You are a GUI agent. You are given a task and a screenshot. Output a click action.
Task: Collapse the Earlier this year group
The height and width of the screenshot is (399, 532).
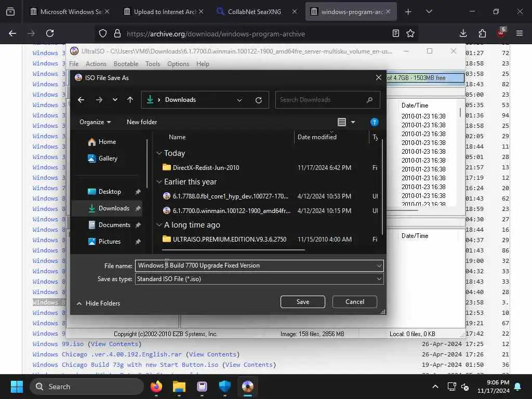click(159, 182)
